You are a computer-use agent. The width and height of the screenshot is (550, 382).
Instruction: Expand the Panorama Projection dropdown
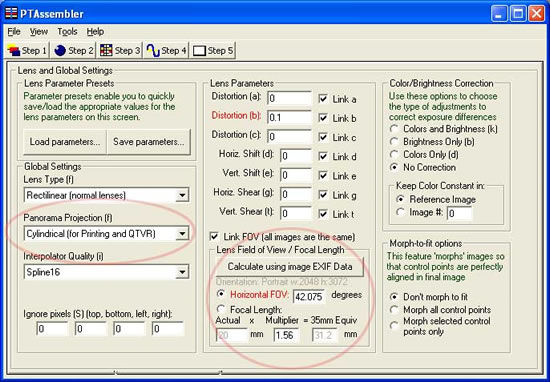pyautogui.click(x=182, y=234)
